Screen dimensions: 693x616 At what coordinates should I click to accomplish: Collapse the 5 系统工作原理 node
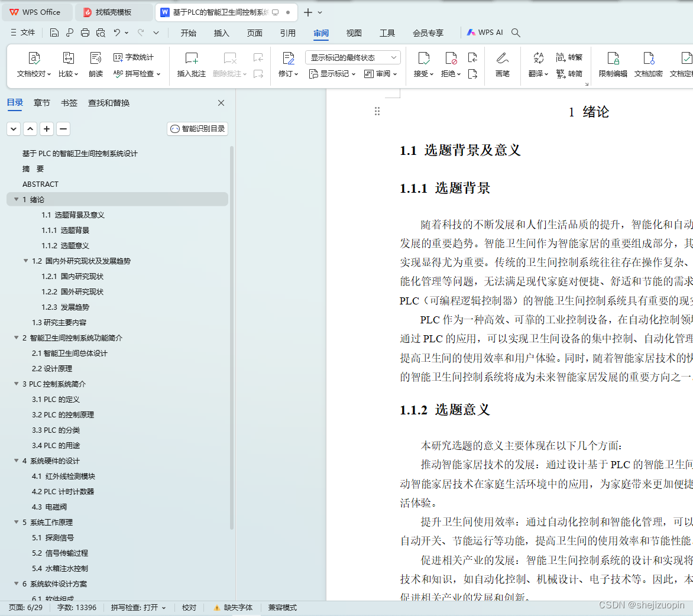pyautogui.click(x=17, y=522)
